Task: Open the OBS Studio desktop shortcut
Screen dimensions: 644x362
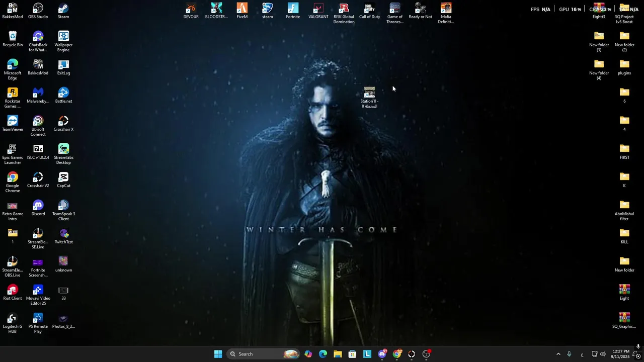Action: pos(38,11)
